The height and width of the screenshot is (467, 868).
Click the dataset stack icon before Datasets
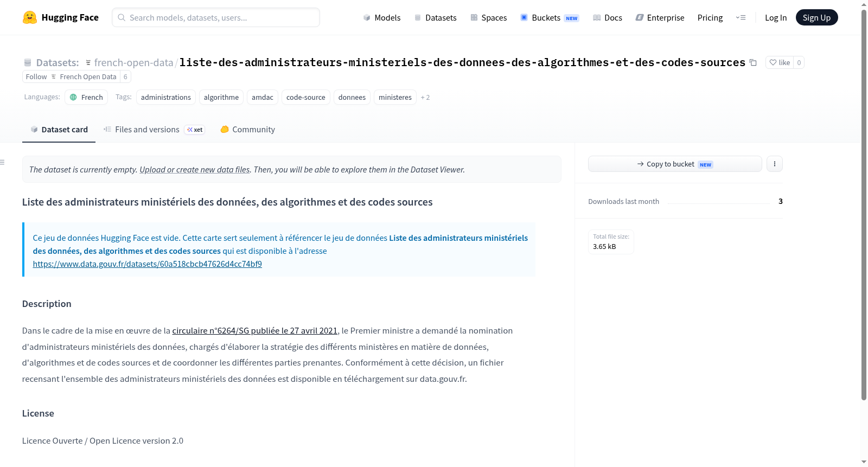[28, 62]
